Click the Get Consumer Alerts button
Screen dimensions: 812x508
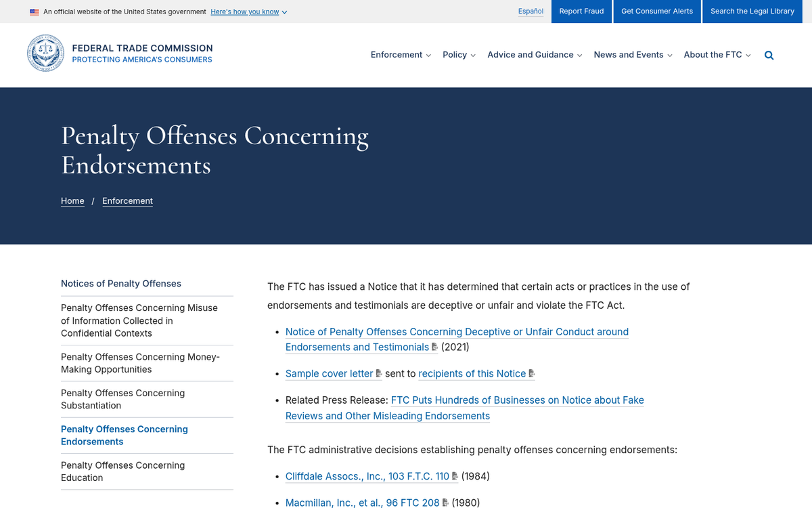[657, 12]
